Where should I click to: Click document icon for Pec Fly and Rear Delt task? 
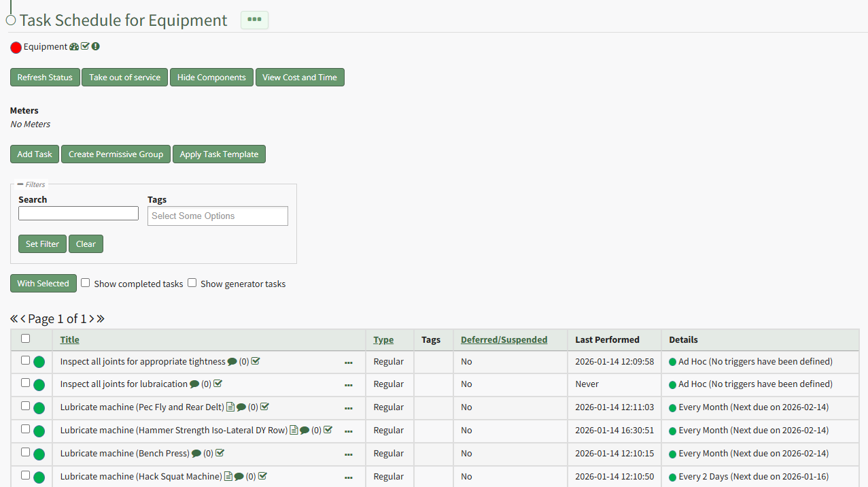click(230, 407)
